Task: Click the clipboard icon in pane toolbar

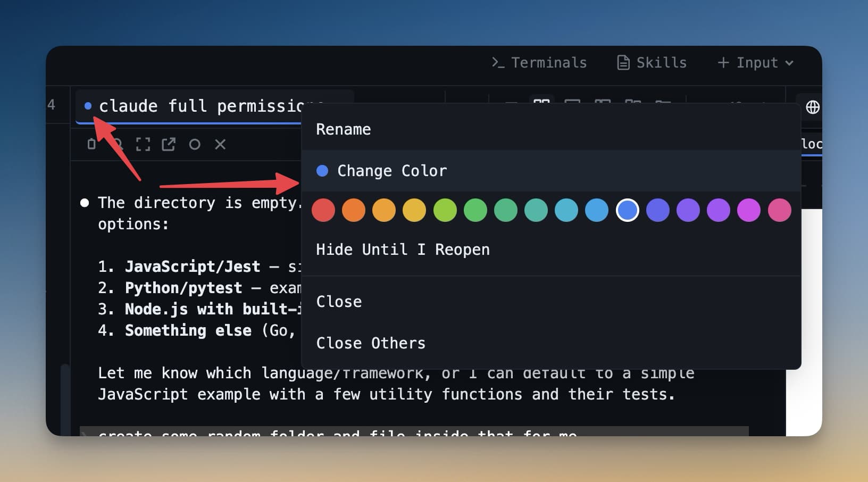Action: (91, 144)
